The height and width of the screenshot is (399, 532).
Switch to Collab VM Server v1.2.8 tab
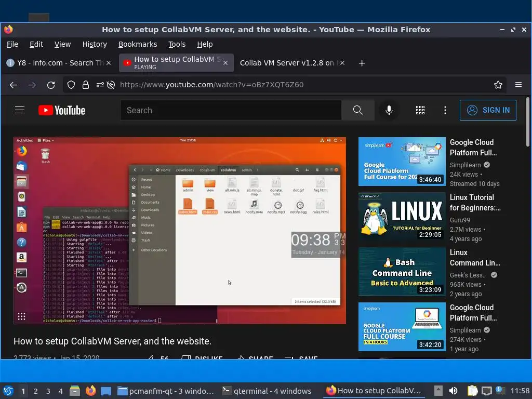pyautogui.click(x=292, y=63)
